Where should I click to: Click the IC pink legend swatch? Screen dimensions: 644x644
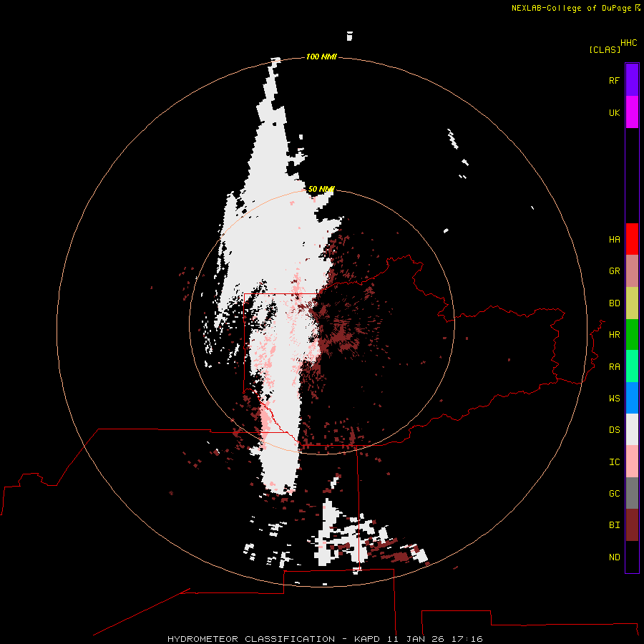click(632, 462)
